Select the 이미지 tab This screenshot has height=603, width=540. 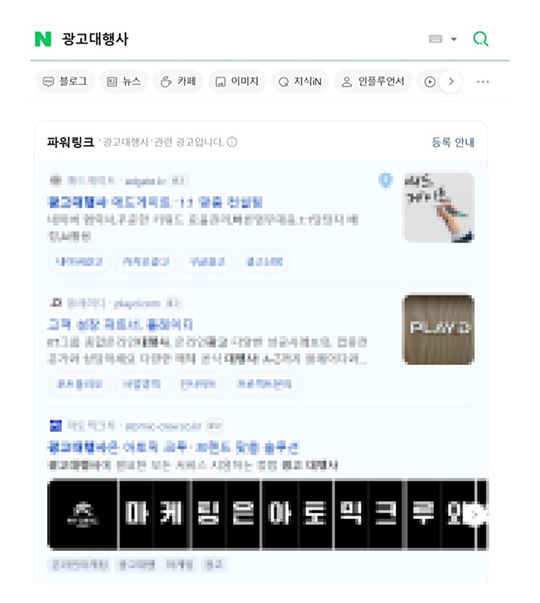(x=237, y=82)
